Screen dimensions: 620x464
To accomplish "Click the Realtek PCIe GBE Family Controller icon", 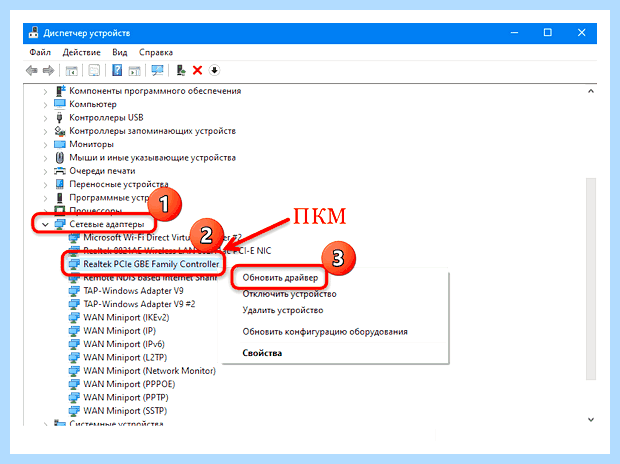I will (x=74, y=264).
